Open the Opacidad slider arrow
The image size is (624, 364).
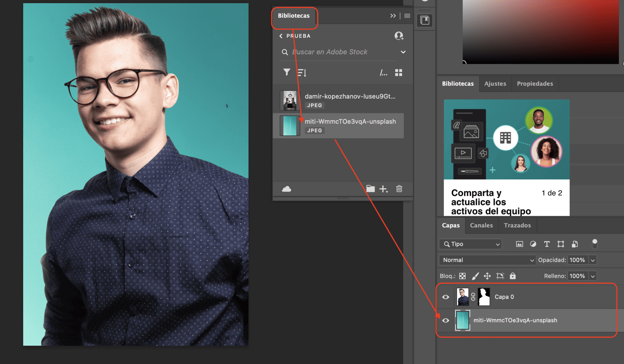pyautogui.click(x=593, y=260)
